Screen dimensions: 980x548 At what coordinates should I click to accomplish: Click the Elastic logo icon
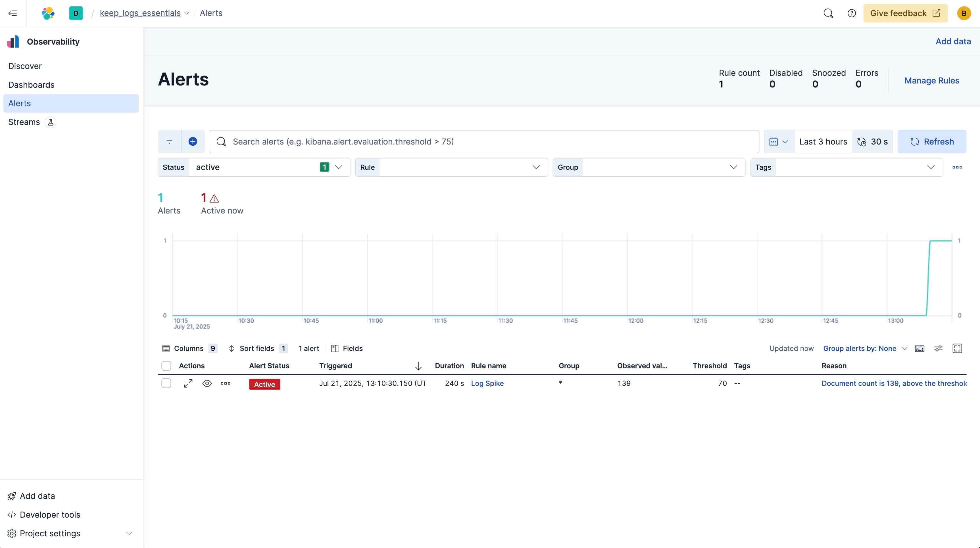[48, 13]
